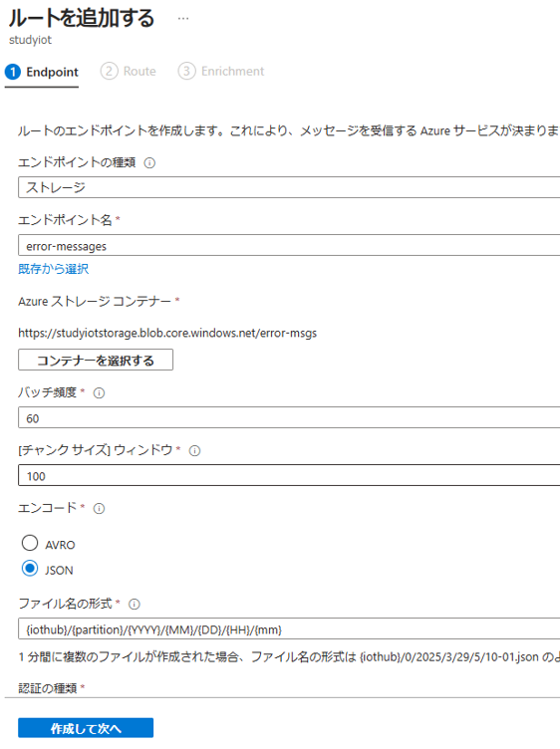Click info icon beside チャンク サイズ ウィンドウ
The image size is (560, 749).
click(x=194, y=450)
